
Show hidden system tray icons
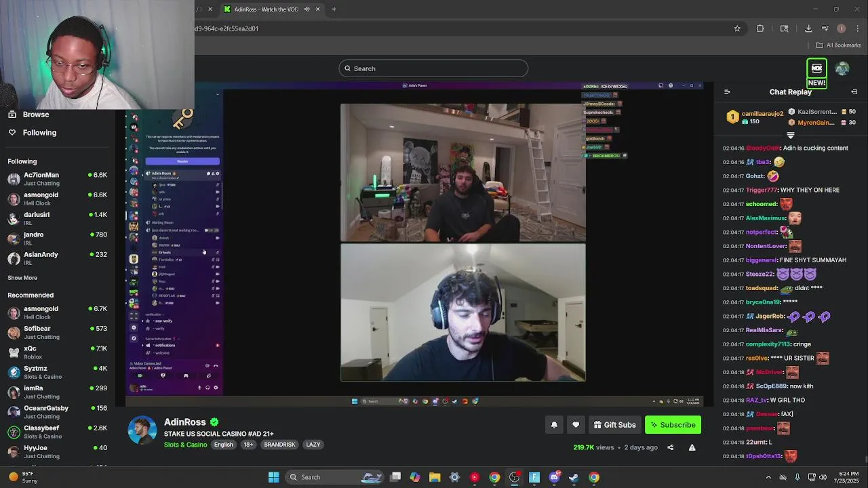(x=768, y=477)
